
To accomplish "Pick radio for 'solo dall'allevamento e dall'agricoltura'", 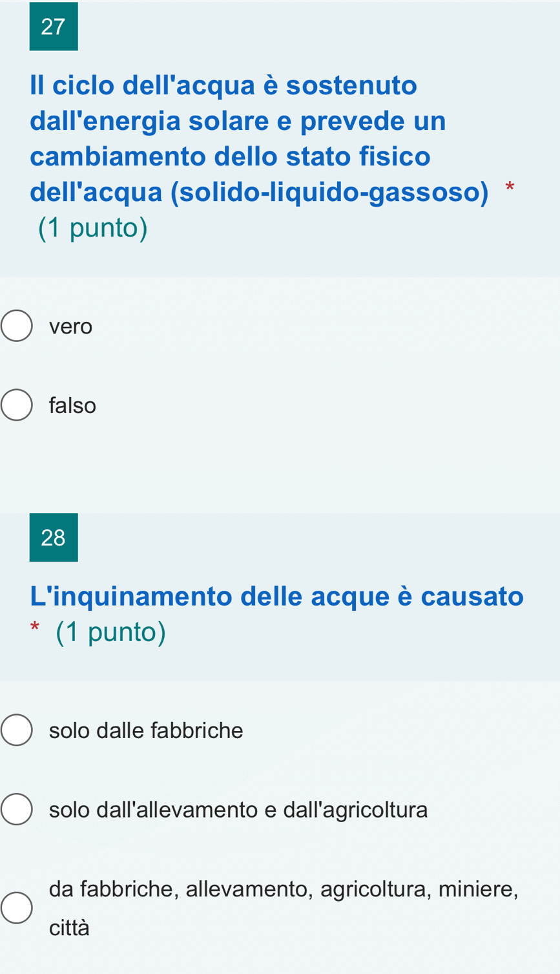I will [x=16, y=810].
